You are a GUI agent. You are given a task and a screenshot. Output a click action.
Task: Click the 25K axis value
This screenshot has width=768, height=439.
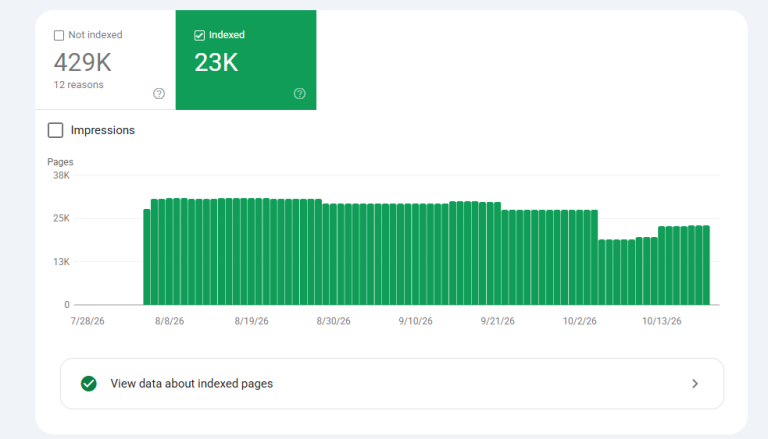click(x=62, y=219)
